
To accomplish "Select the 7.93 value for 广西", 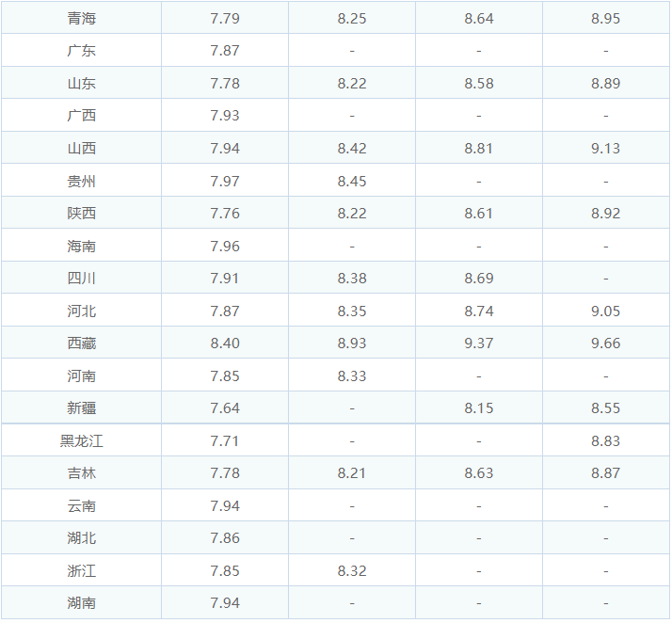I will pyautogui.click(x=225, y=116).
